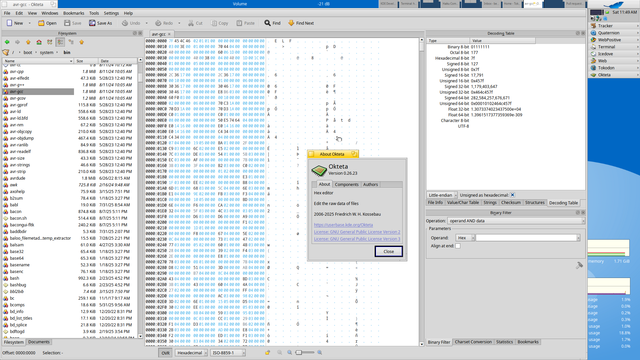This screenshot has height=360, width=640.
Task: Switch to the Charset Conversion tab
Action: 473,342
